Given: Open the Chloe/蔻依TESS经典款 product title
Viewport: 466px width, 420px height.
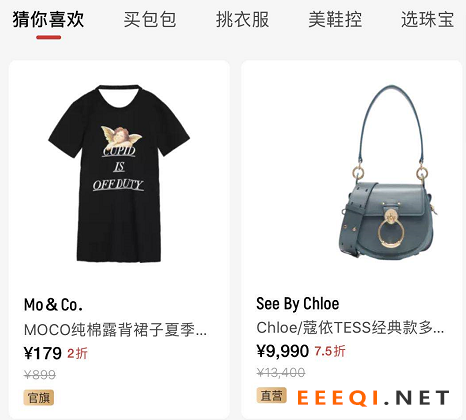Looking at the screenshot, I should pos(350,328).
